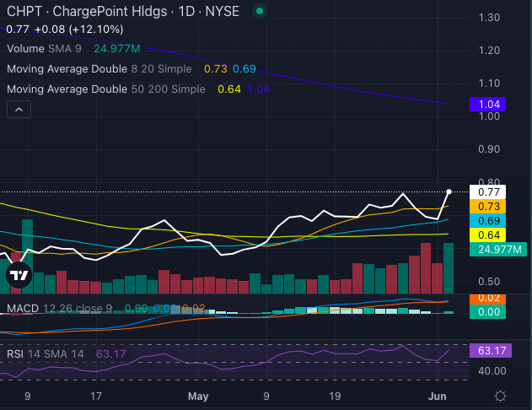This screenshot has height=410, width=532.
Task: Click the 17 date on time axis
Action: (96, 397)
